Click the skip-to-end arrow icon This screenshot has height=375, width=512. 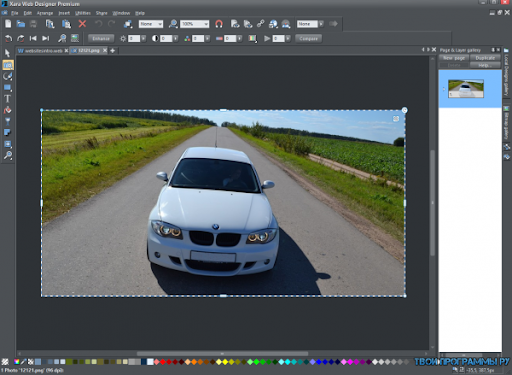46,38
